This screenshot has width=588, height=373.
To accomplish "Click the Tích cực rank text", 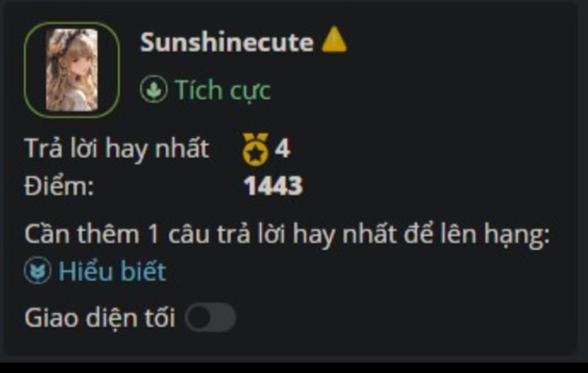I will [x=222, y=90].
